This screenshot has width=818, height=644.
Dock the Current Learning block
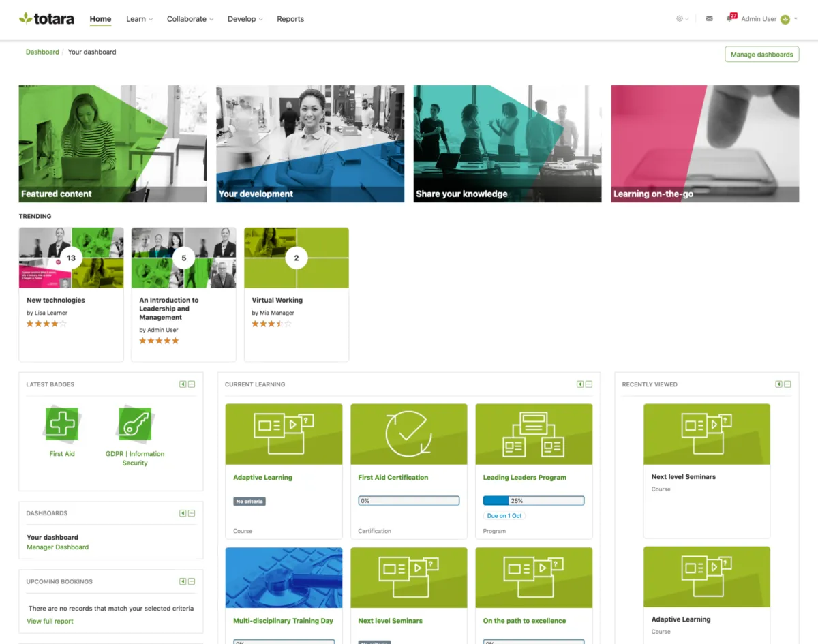[580, 384]
